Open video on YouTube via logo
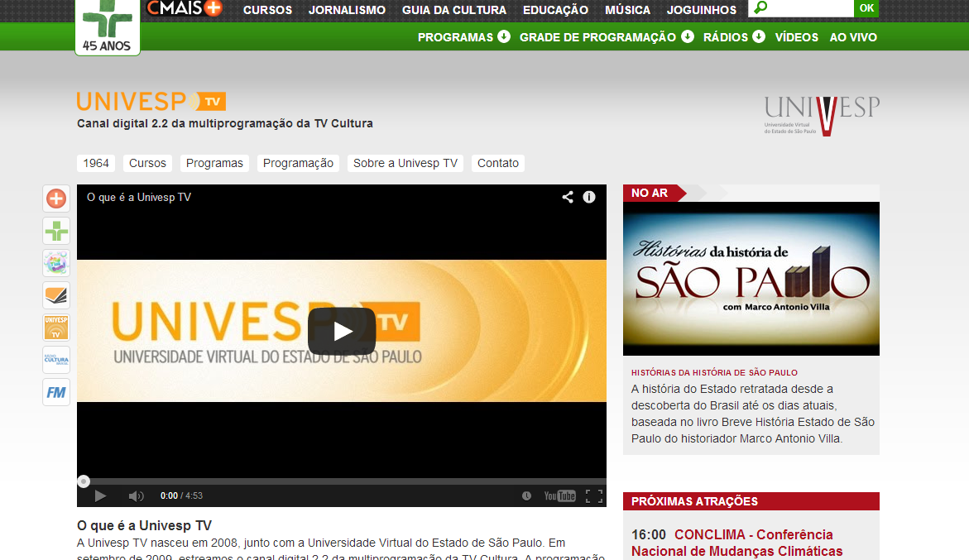This screenshot has width=969, height=560. 560,495
